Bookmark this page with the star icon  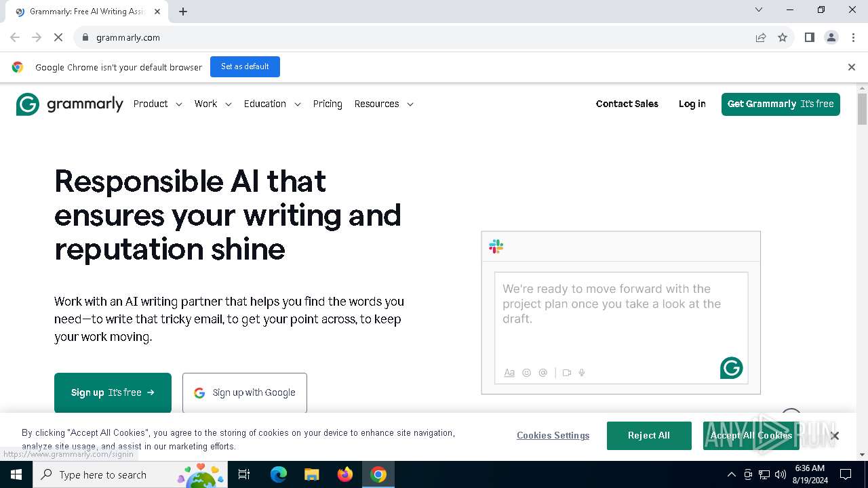click(783, 37)
